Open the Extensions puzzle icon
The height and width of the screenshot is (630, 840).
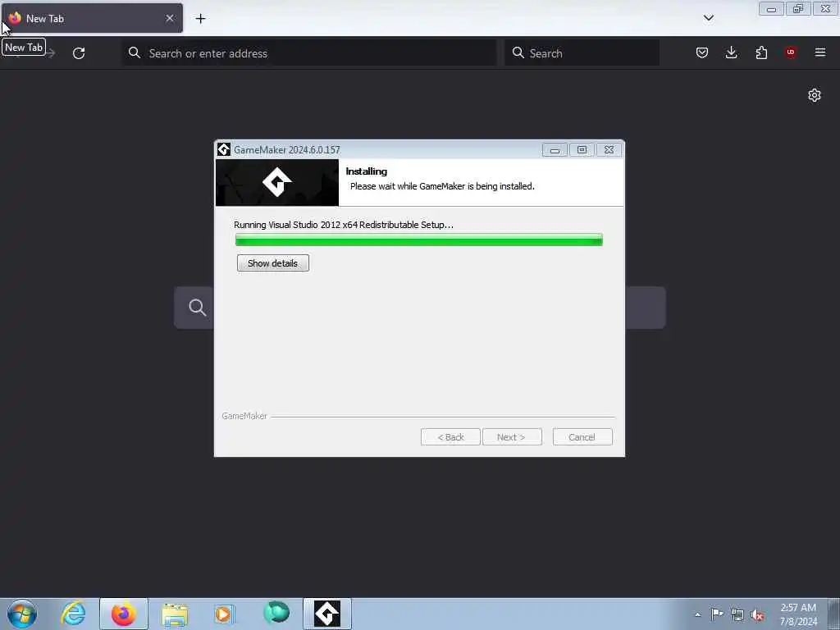pos(761,52)
